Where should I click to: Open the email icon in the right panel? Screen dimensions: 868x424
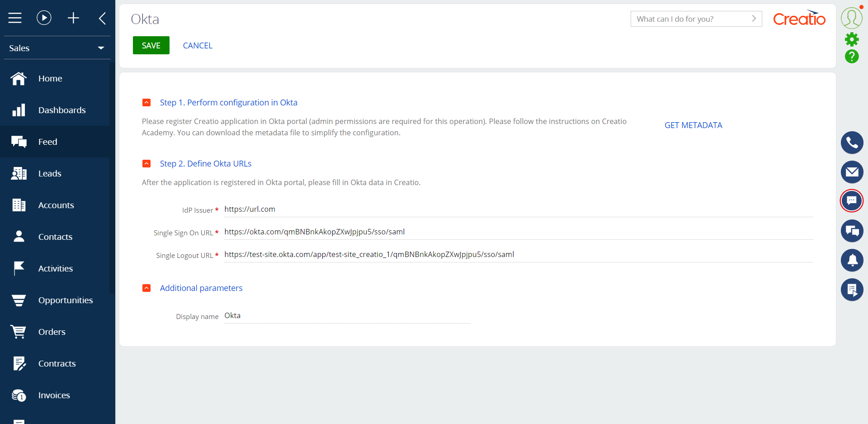[852, 172]
